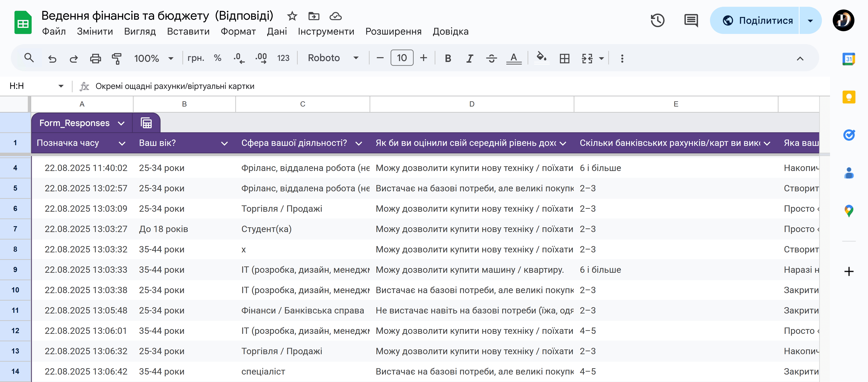Click the font size input field
Viewport: 868px width, 382px height.
coord(402,58)
